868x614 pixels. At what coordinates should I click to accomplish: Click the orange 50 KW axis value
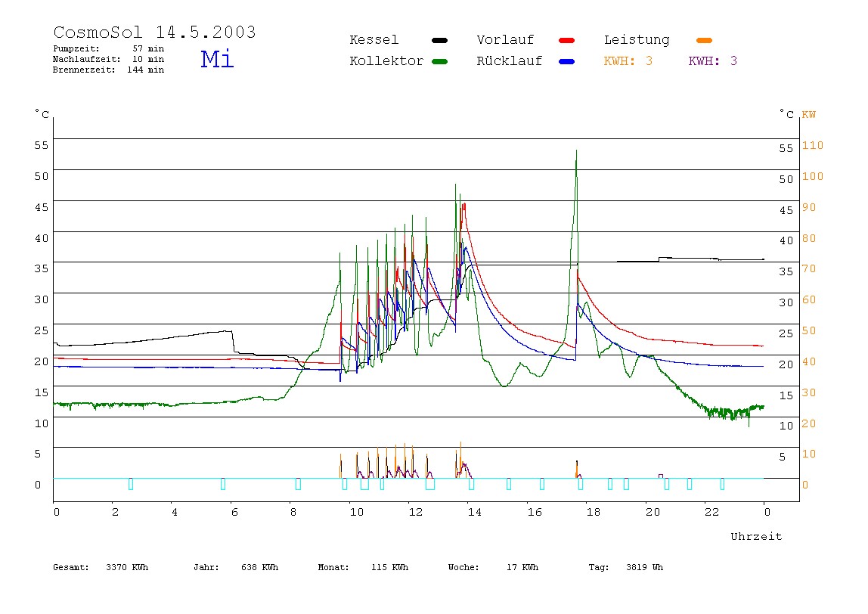tap(809, 330)
